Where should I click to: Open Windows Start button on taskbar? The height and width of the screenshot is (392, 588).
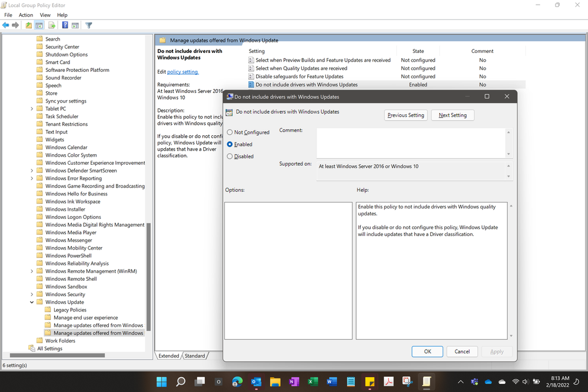162,381
